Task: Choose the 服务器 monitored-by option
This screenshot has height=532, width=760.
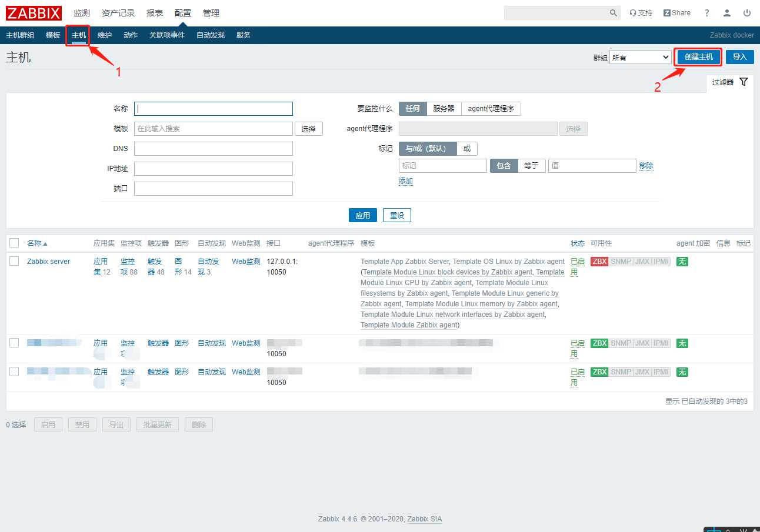Action: point(444,109)
